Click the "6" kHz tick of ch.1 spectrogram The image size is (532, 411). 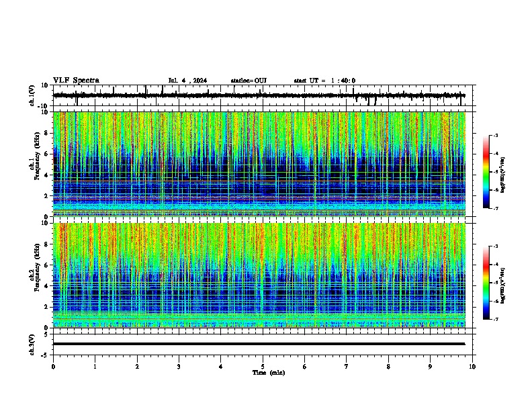click(46, 154)
